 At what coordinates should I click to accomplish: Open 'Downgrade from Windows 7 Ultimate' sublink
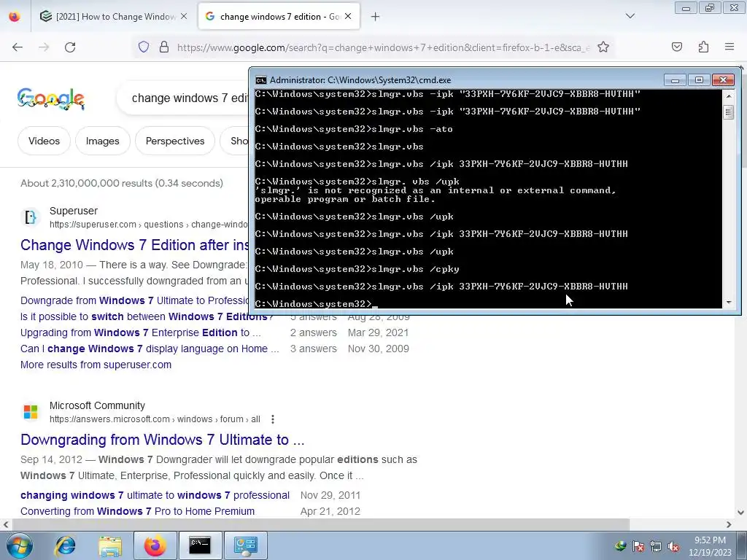134,300
